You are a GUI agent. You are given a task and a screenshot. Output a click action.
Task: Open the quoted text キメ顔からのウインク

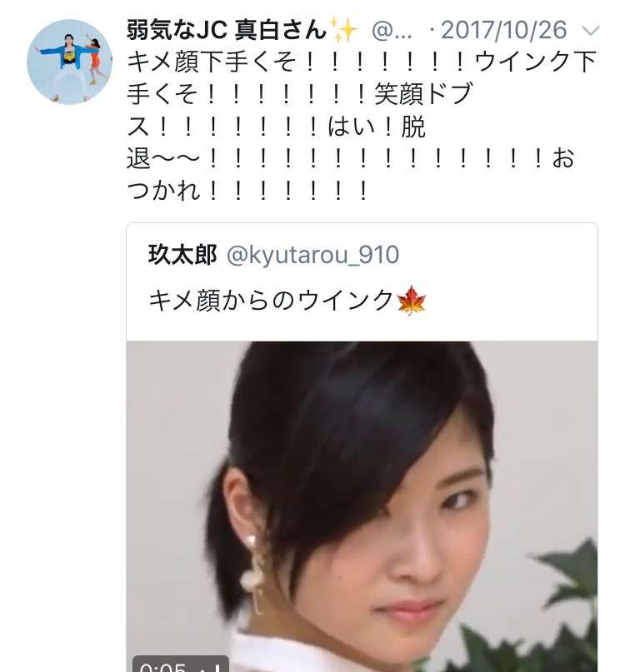(271, 301)
